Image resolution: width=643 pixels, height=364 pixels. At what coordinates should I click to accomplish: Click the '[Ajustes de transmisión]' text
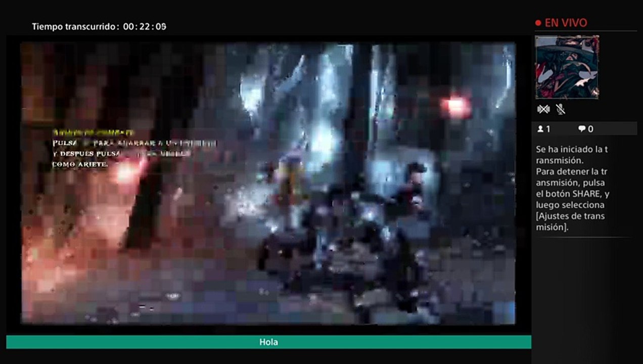pos(570,222)
